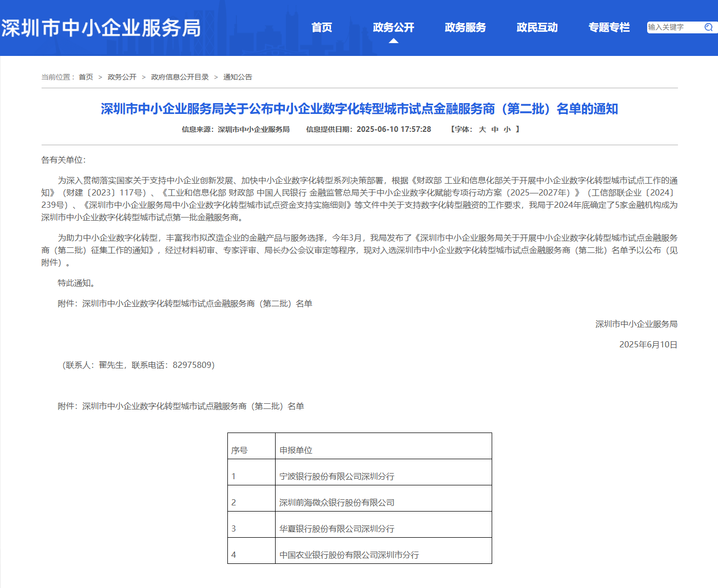This screenshot has height=588, width=718.
Task: Open 政府信息公开目录 breadcrumb link
Action: point(180,77)
